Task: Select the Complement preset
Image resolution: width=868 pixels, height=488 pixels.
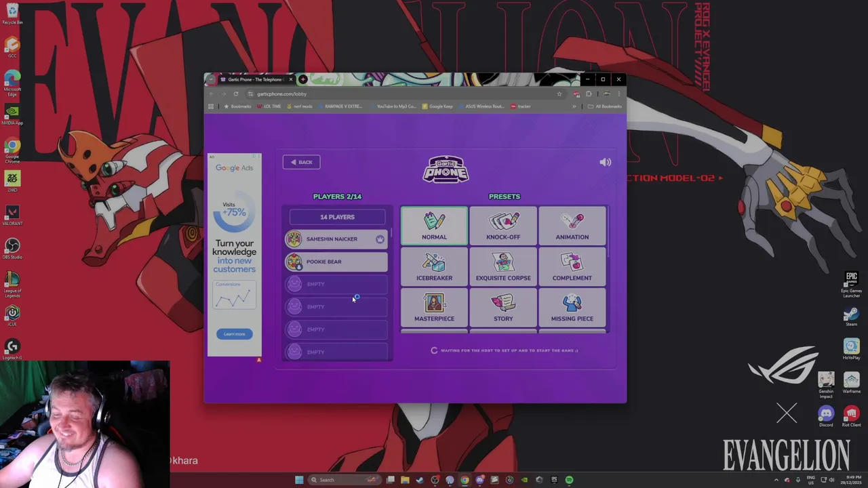Action: tap(572, 266)
